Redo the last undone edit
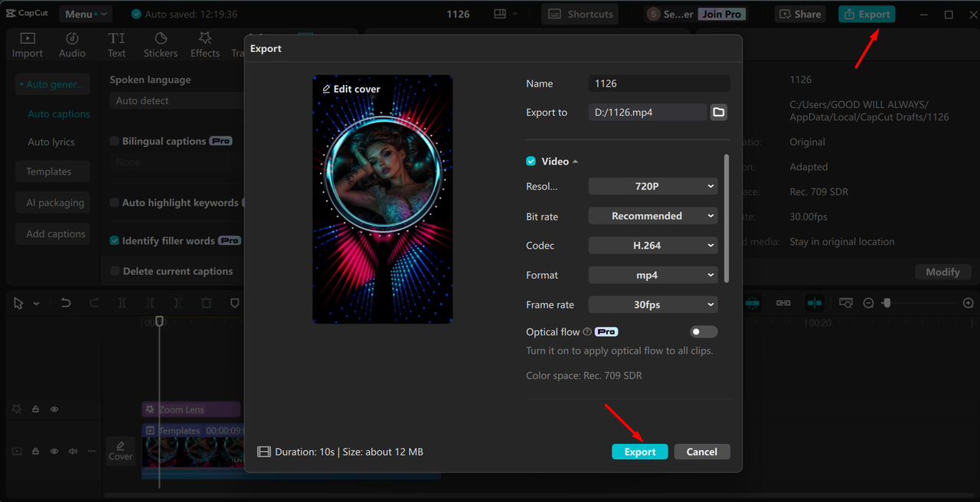The width and height of the screenshot is (980, 502). coord(93,303)
